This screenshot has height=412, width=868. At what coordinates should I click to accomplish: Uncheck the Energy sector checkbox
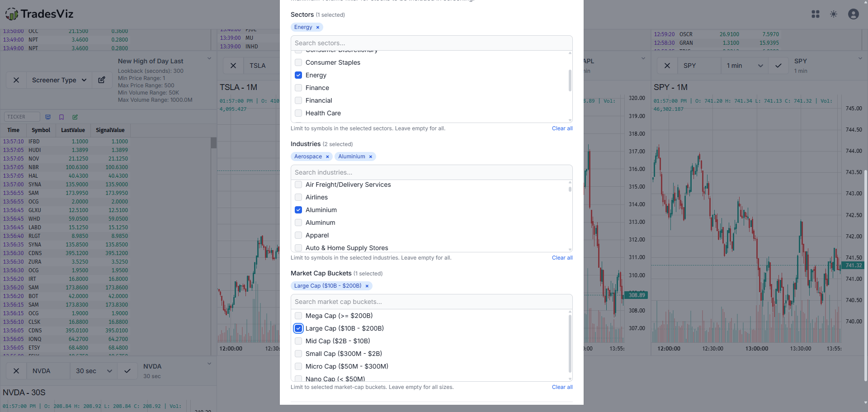coord(298,75)
